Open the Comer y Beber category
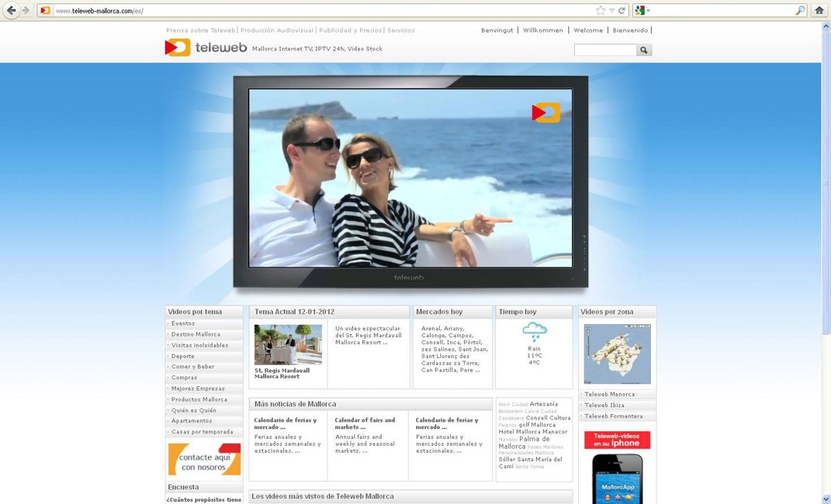The image size is (831, 504). click(x=193, y=367)
